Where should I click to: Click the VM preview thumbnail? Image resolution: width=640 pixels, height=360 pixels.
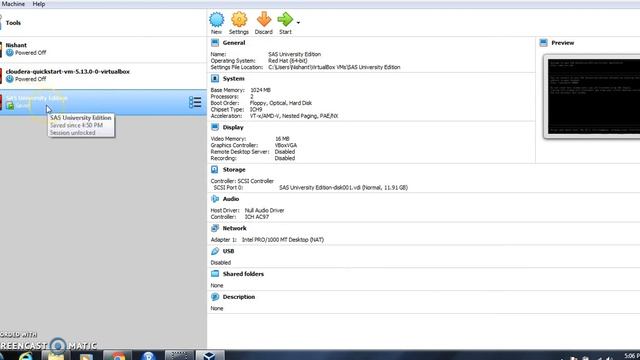(592, 97)
